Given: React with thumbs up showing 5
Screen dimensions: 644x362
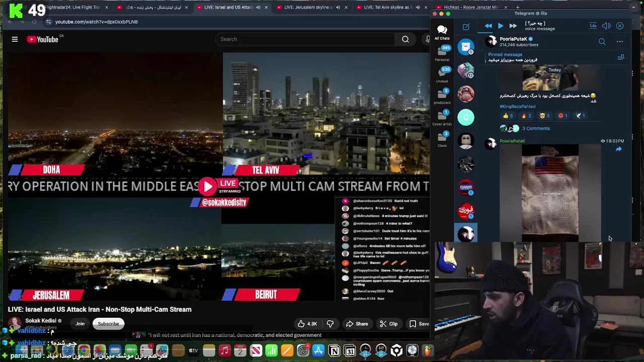Looking at the screenshot, I should [508, 116].
